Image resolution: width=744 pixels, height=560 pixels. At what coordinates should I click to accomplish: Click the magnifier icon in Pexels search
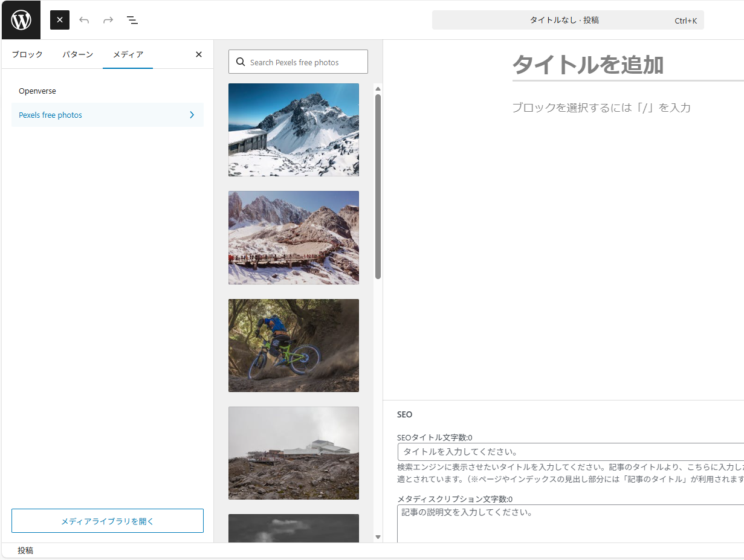point(241,62)
